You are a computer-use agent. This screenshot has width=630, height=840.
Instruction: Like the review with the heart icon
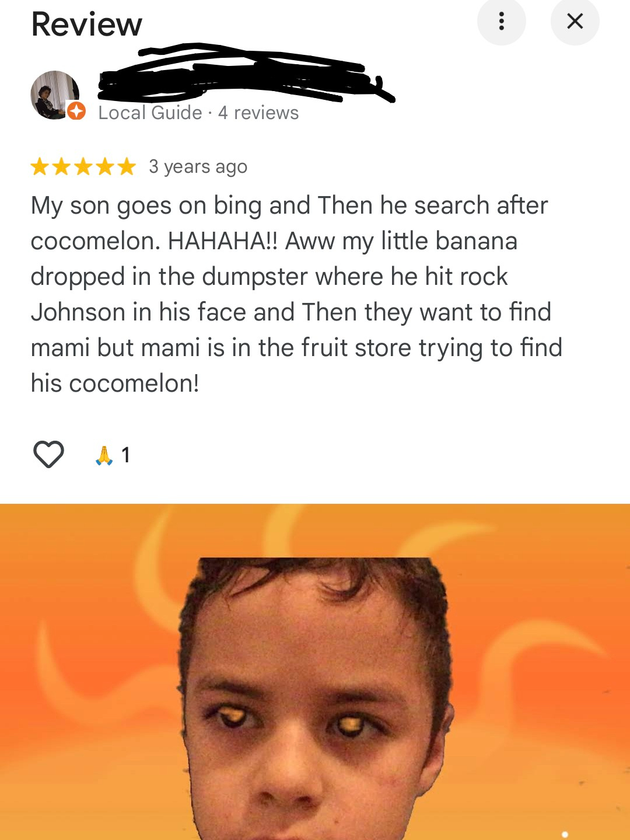click(x=48, y=454)
